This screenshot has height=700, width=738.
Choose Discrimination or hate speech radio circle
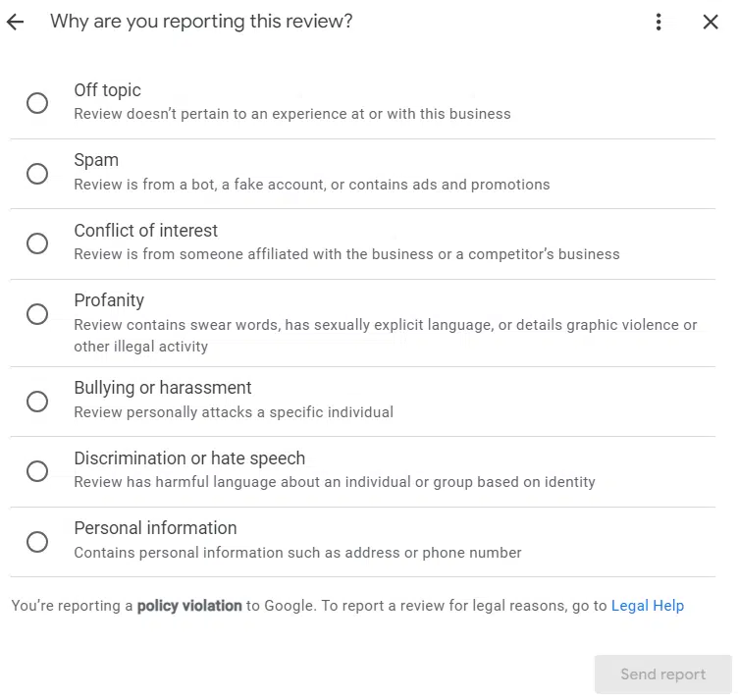click(37, 471)
